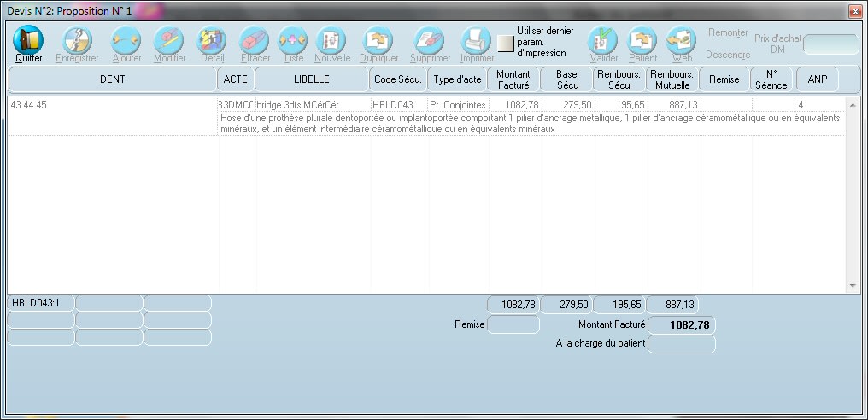This screenshot has width=868, height=420.
Task: Click the Prix d'achat DM field
Action: [x=830, y=44]
